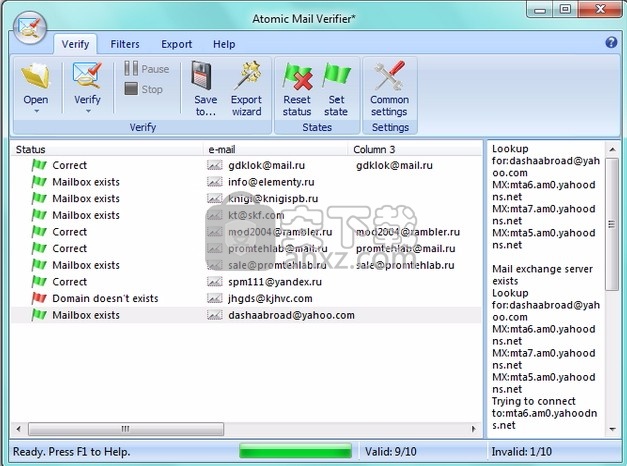Click the Reset status flag icon

point(298,76)
